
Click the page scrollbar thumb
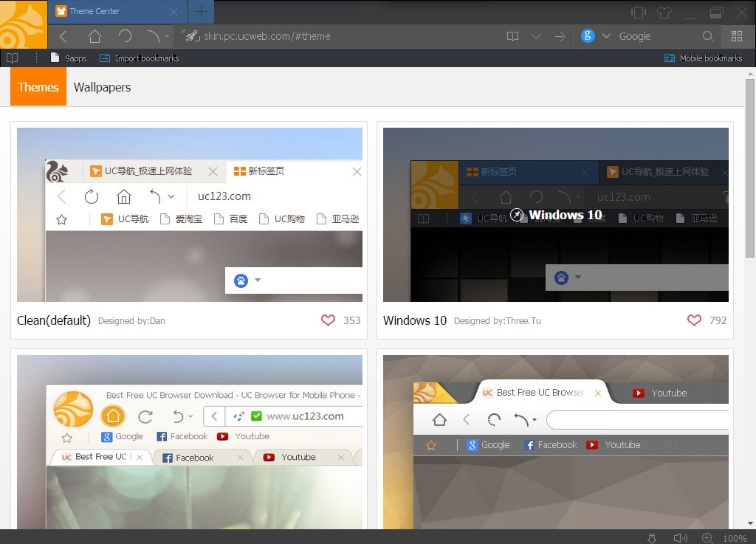750,168
